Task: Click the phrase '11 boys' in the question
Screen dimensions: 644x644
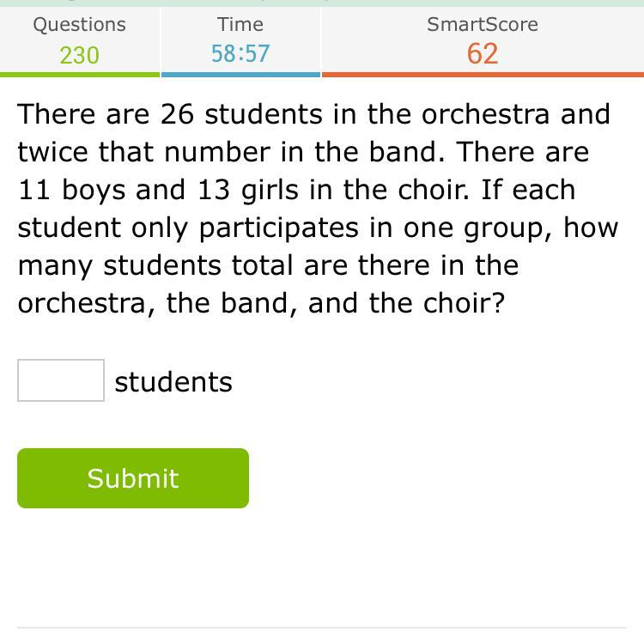Action: click(x=72, y=191)
